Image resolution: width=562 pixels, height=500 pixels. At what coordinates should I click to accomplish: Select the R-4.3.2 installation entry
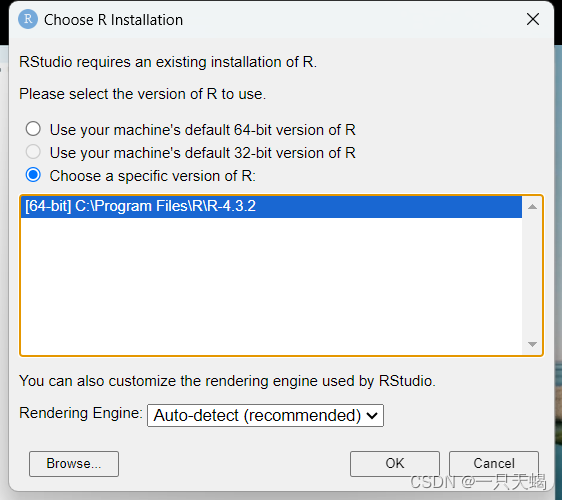[x=271, y=206]
